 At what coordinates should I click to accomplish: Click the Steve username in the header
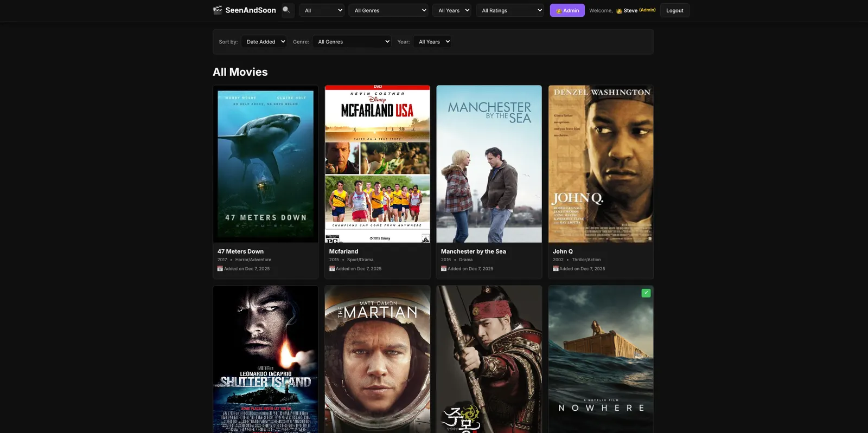630,11
